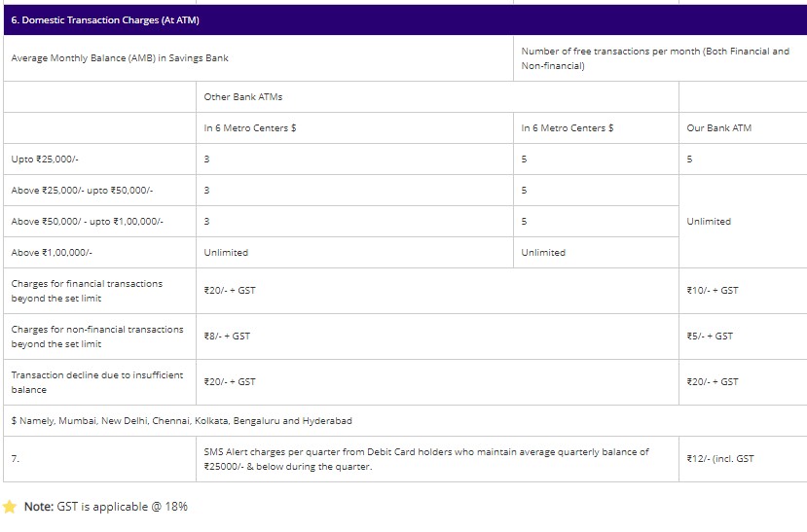Click the ₹8/- + GST charge cell
Image resolution: width=807 pixels, height=532 pixels.
[x=227, y=337]
